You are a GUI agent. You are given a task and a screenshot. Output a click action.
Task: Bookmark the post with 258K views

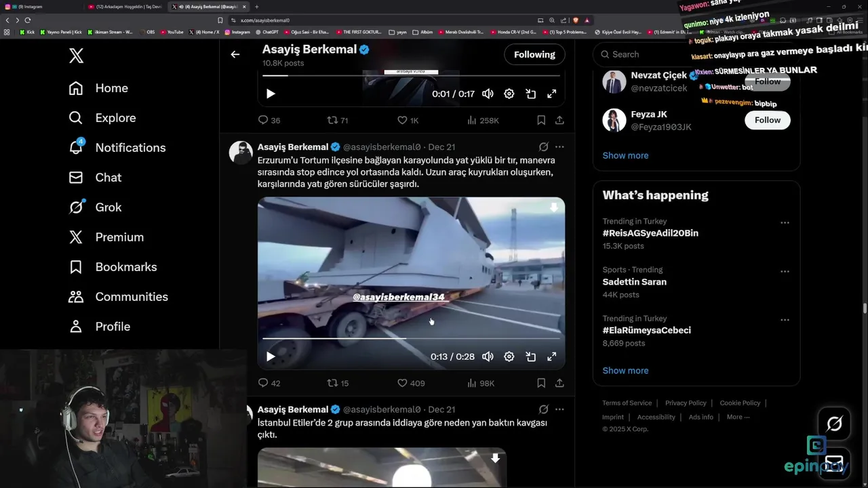[x=541, y=120]
